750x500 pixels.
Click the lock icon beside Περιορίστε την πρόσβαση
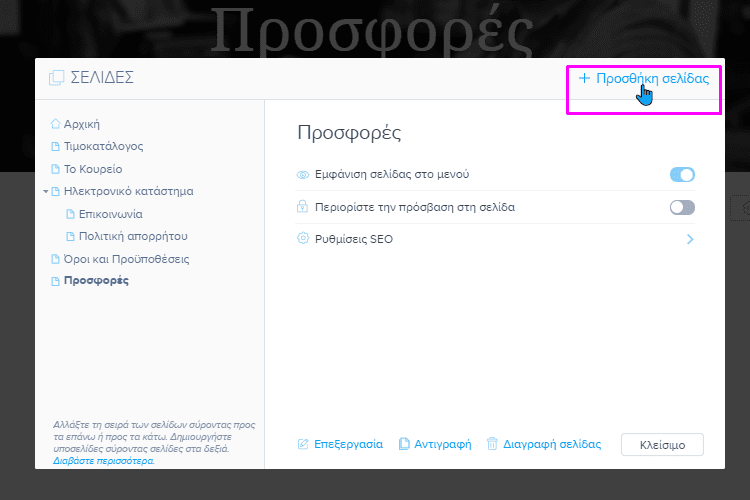[302, 207]
